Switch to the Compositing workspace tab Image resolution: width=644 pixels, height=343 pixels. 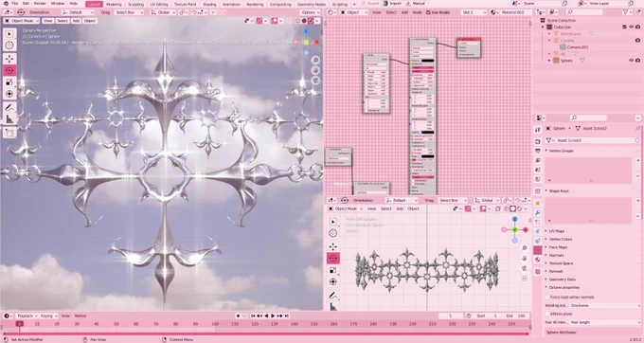click(280, 4)
